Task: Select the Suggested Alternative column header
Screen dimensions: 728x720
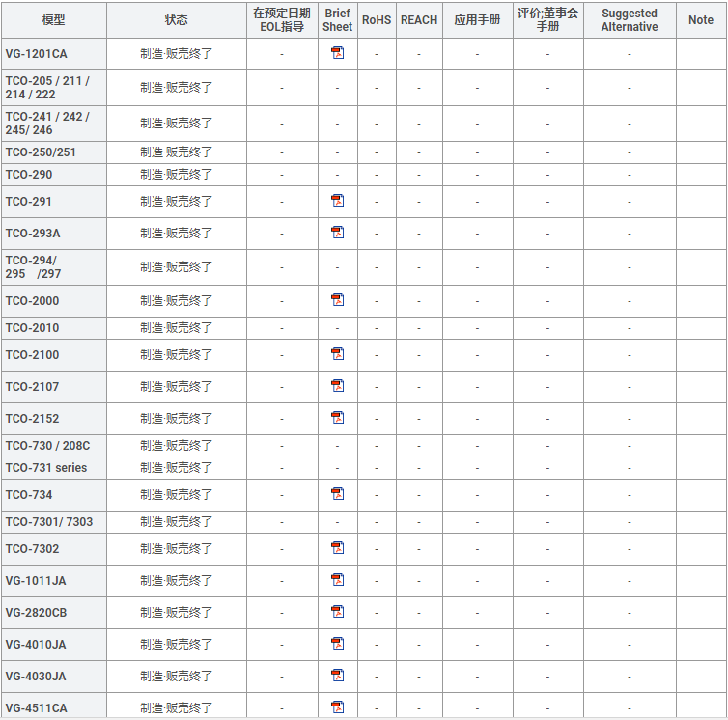Action: point(629,20)
